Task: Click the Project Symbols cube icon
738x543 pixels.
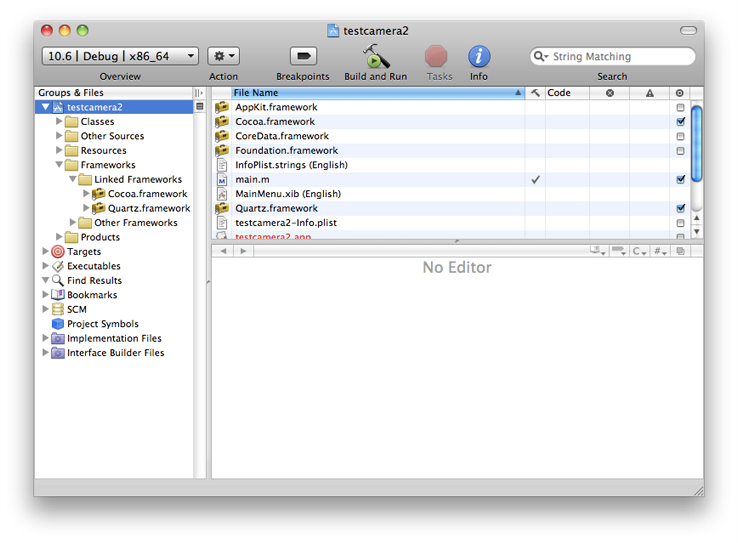Action: [x=58, y=324]
